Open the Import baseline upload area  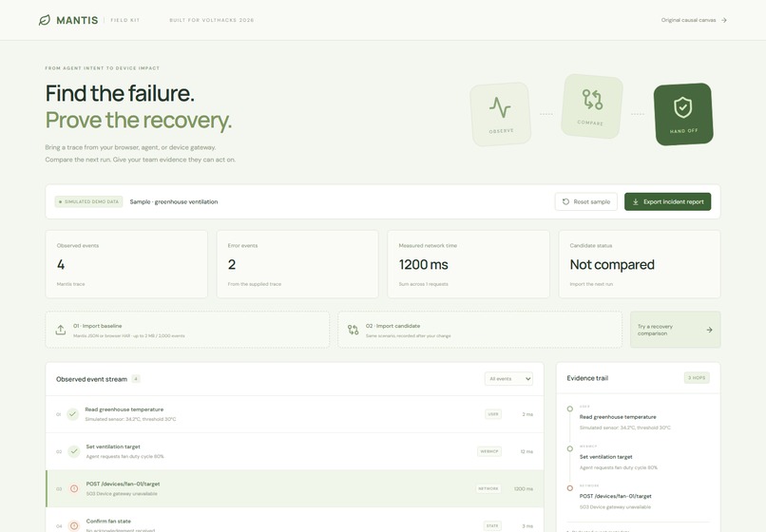point(187,330)
